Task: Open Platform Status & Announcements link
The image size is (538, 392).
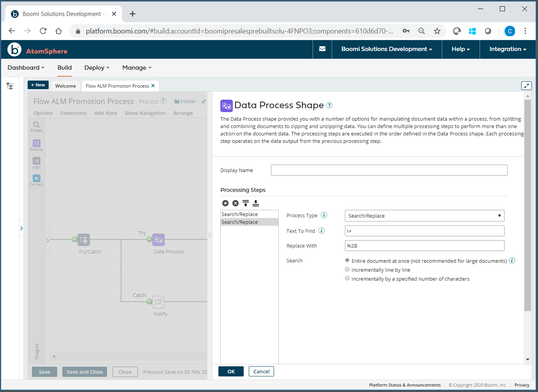Action: [405, 385]
